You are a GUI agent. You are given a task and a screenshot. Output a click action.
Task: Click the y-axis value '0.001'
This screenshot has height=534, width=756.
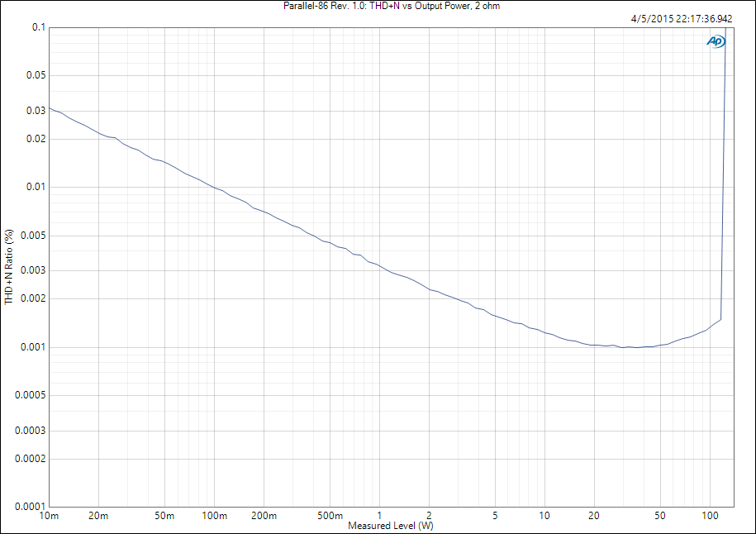tap(33, 347)
